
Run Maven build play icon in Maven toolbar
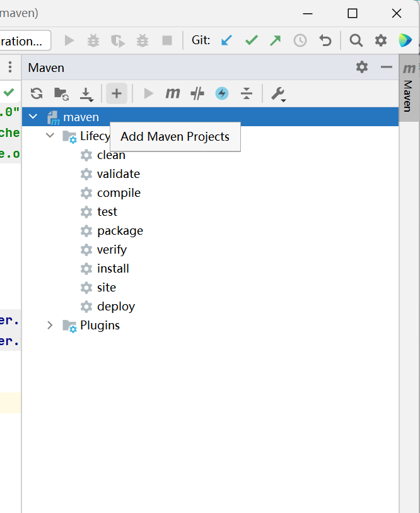click(x=148, y=93)
